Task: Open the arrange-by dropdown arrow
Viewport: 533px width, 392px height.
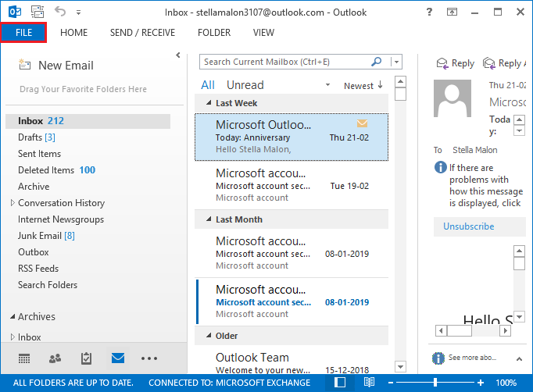Action: 327,85
